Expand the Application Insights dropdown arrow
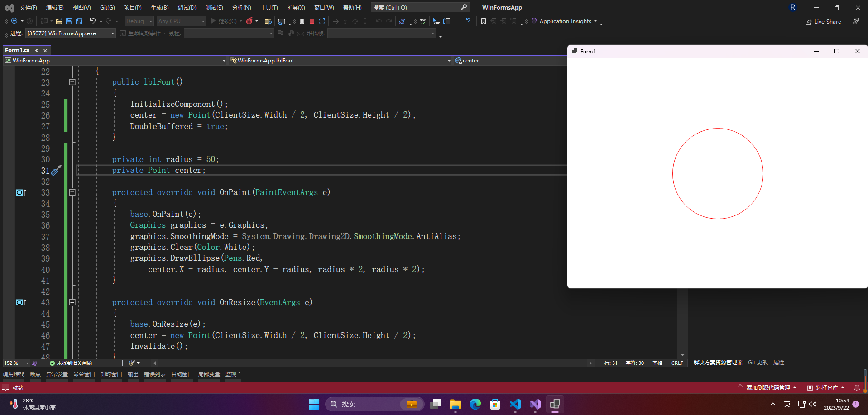The image size is (868, 415). coord(595,21)
